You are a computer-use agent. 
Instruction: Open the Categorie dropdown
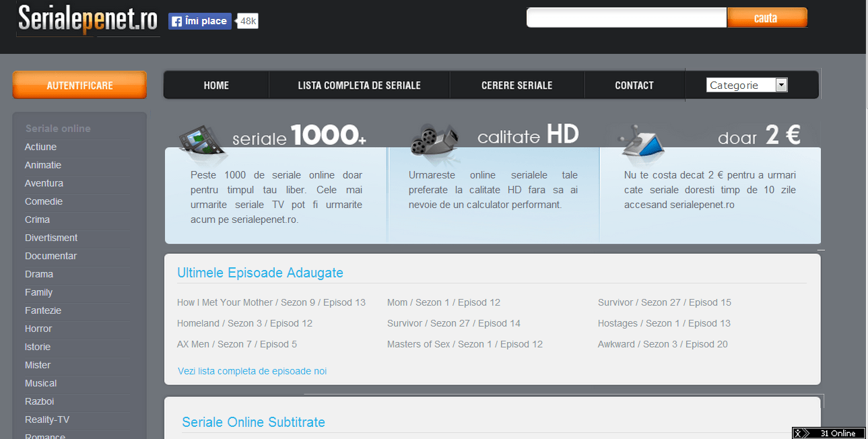click(x=747, y=85)
